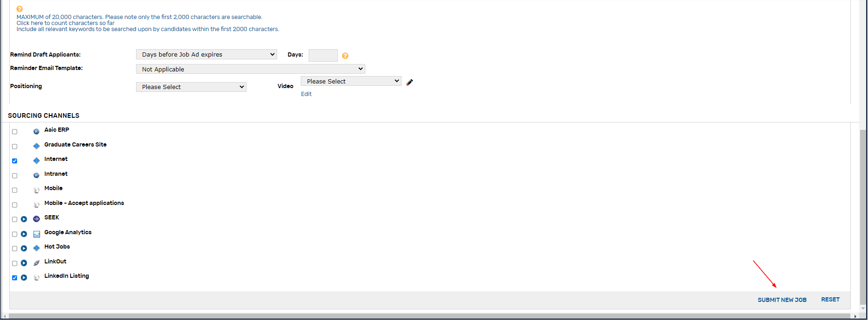
Task: Click the "Hot Jobs" label text
Action: 57,247
